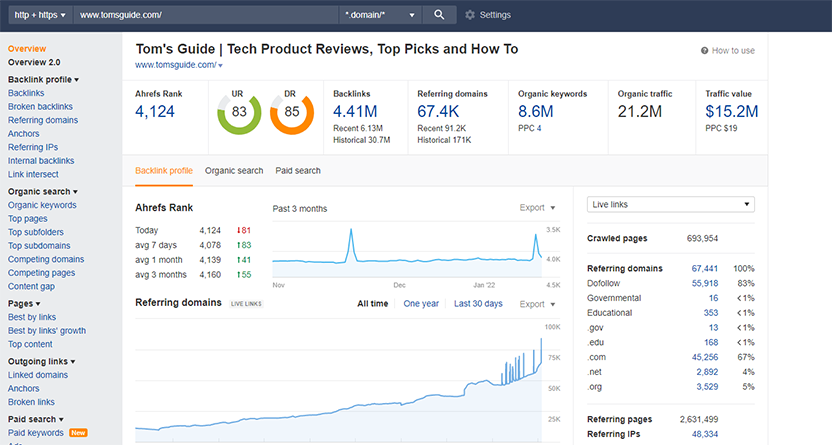Viewport: 832px width, 445px height.
Task: Click Organic keywords value 8.6M
Action: click(535, 112)
